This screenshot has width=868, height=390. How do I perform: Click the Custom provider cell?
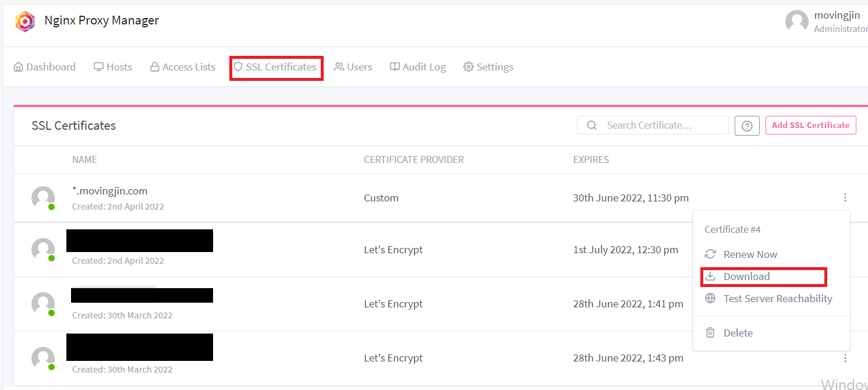381,198
